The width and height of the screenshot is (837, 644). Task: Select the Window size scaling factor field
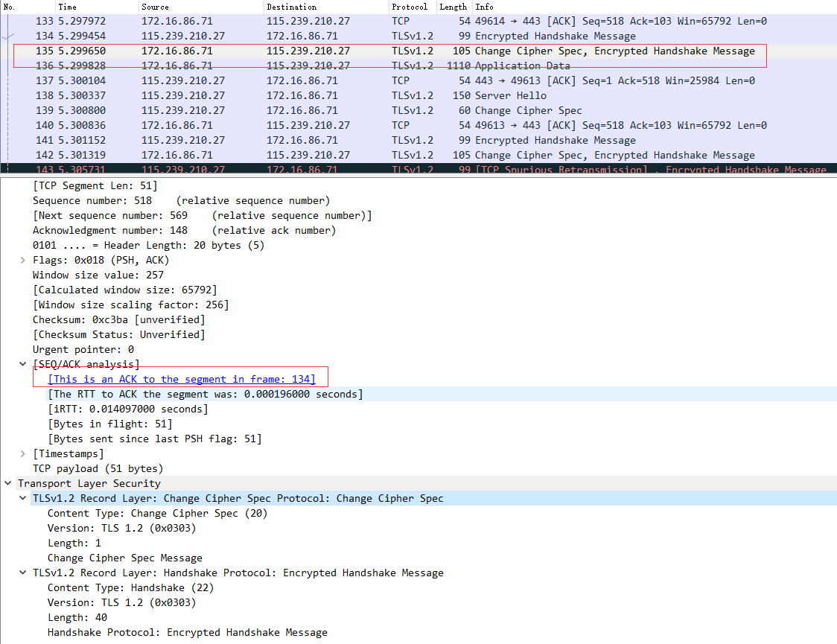[x=131, y=305]
